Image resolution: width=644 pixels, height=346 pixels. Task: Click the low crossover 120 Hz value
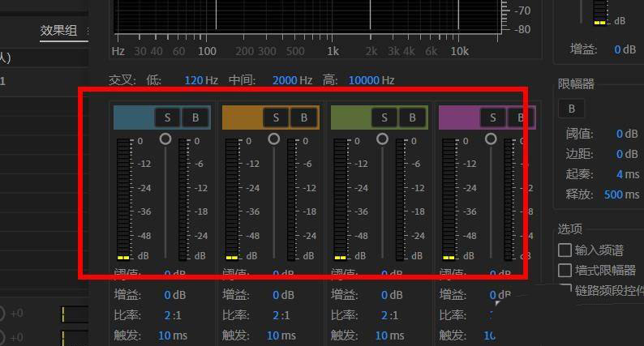194,80
